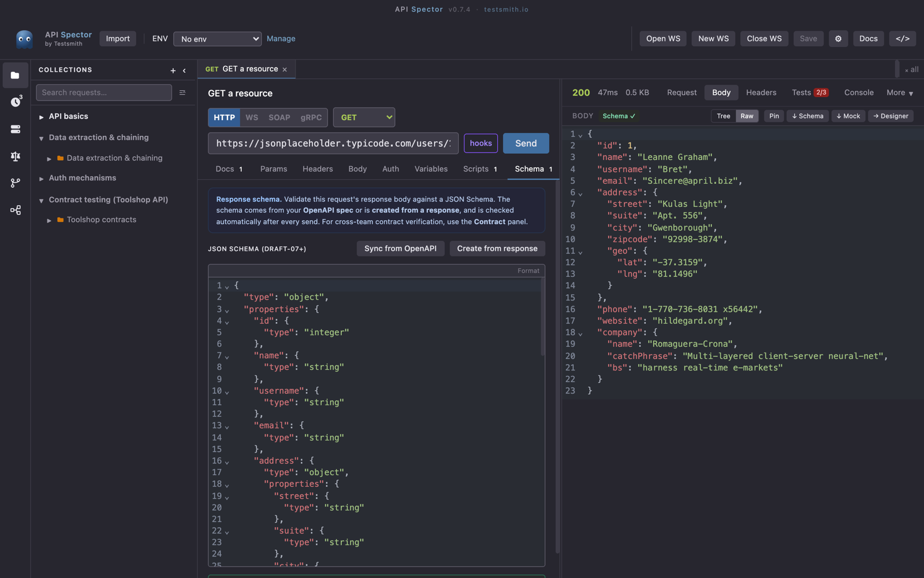Click the collapse-all icon beside search box
Viewport: 924px width, 578px height.
coord(182,92)
